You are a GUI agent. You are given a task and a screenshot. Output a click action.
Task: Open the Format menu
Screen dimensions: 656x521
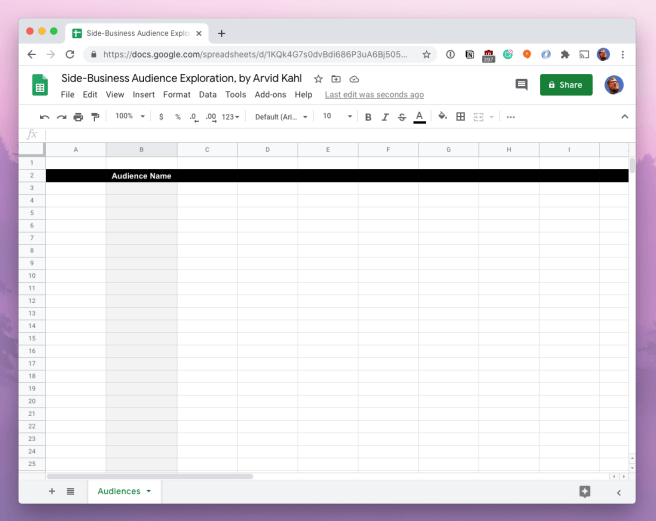click(x=177, y=95)
